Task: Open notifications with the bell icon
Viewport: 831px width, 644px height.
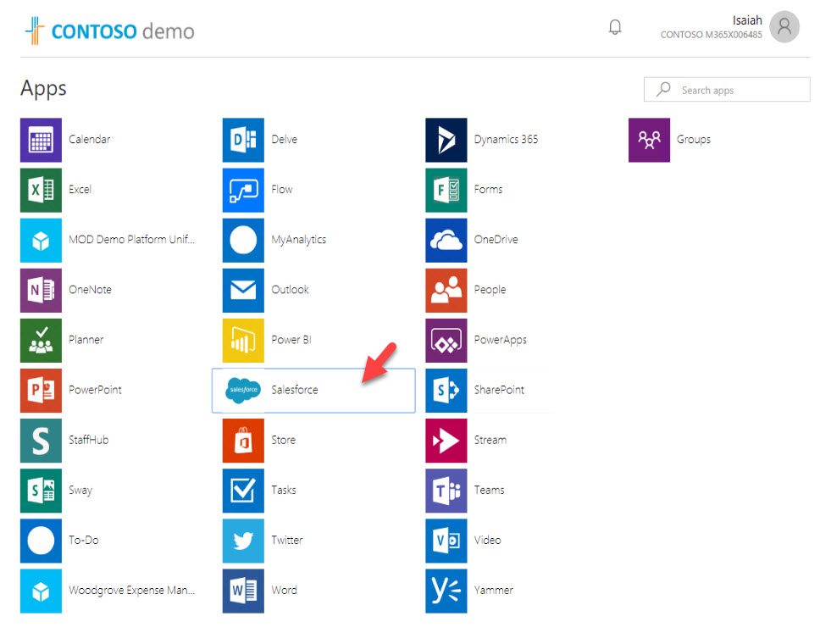Action: pos(615,27)
